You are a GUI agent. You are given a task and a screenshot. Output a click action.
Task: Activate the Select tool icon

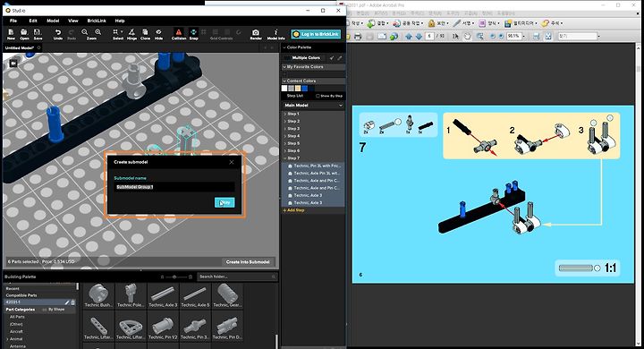115,32
